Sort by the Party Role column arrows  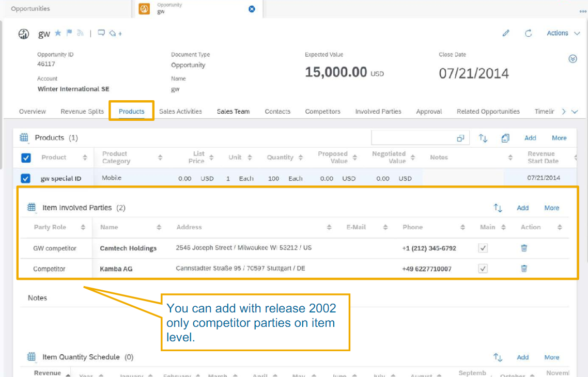click(83, 227)
